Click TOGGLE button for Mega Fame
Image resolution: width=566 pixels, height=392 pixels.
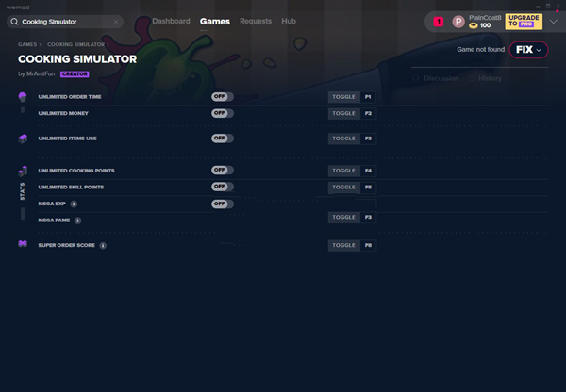pos(343,217)
